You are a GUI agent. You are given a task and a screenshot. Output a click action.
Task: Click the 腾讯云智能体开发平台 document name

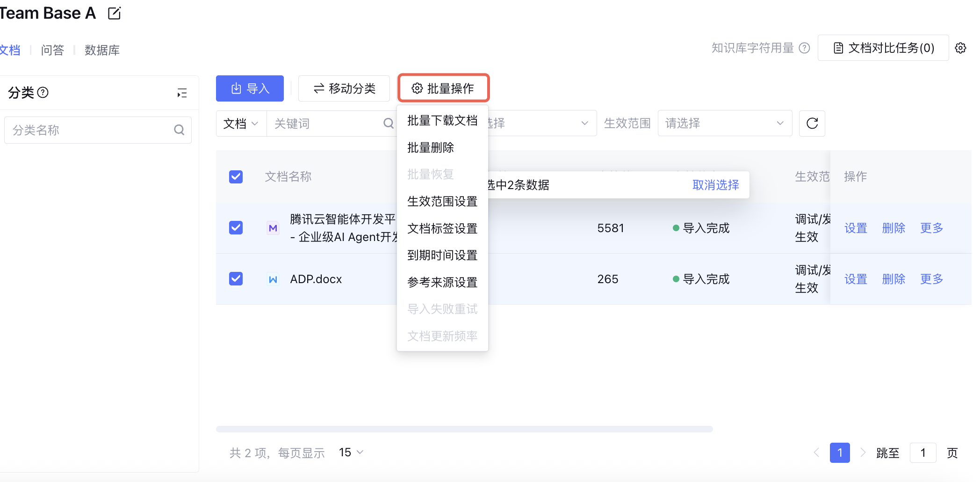point(343,228)
